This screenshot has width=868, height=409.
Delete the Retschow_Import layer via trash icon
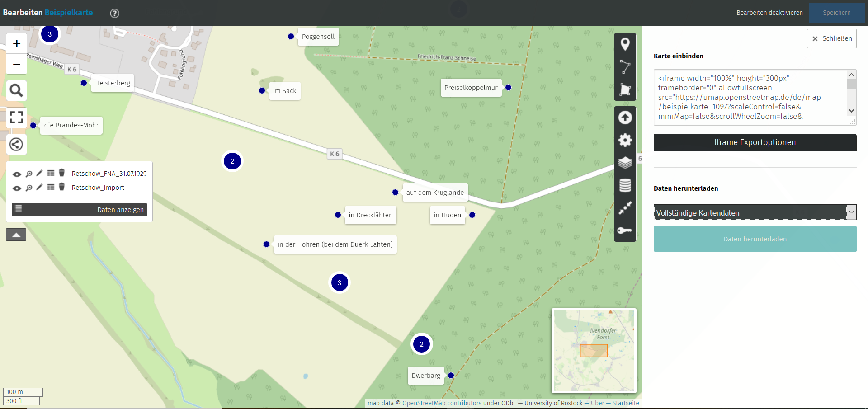(x=62, y=187)
